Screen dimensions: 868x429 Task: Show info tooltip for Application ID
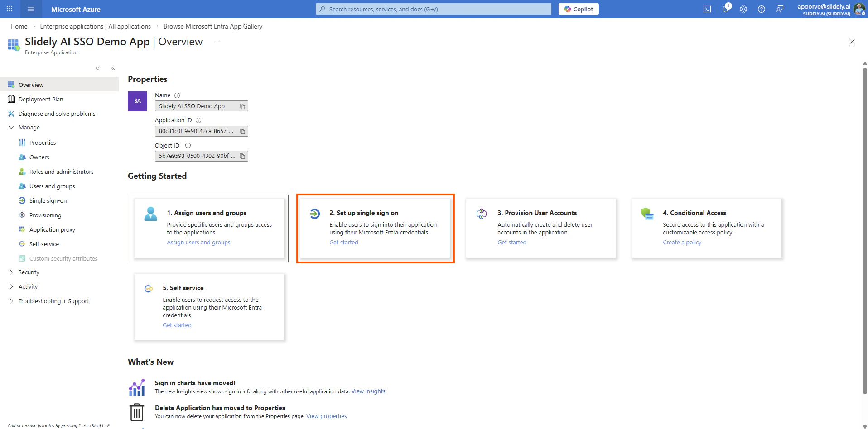[198, 120]
